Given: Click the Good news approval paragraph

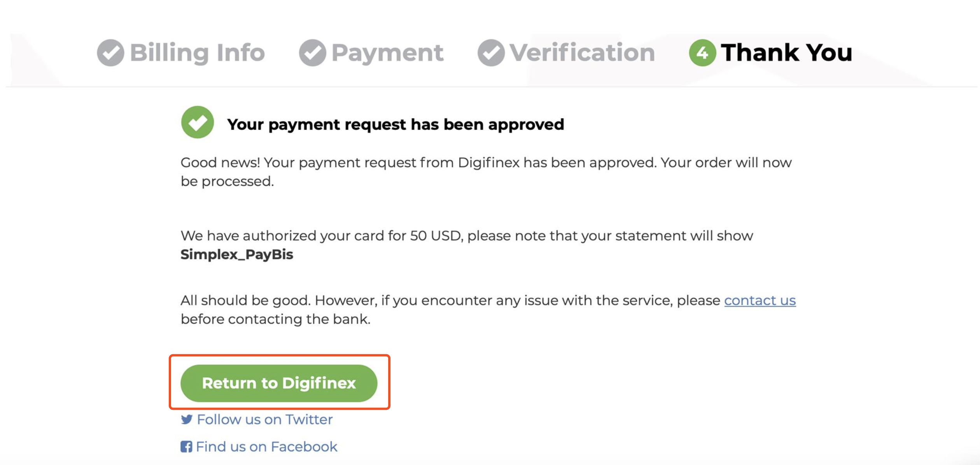Looking at the screenshot, I should tap(486, 171).
